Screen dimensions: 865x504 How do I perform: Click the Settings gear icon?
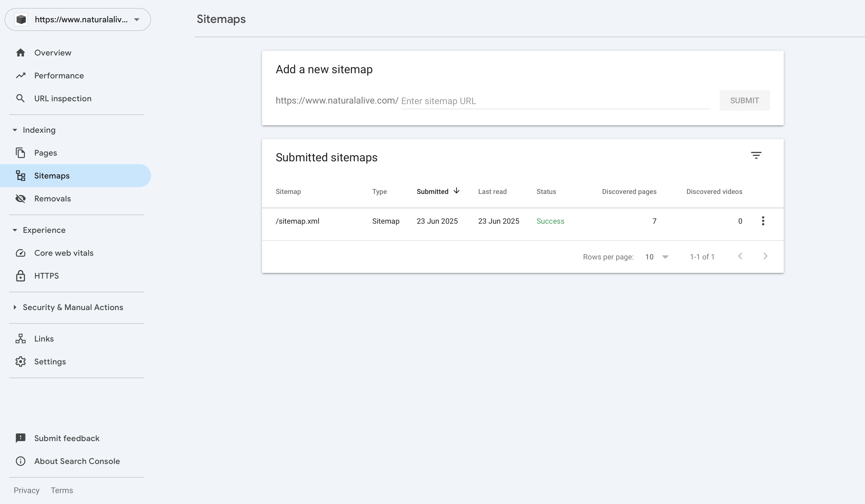tap(21, 362)
